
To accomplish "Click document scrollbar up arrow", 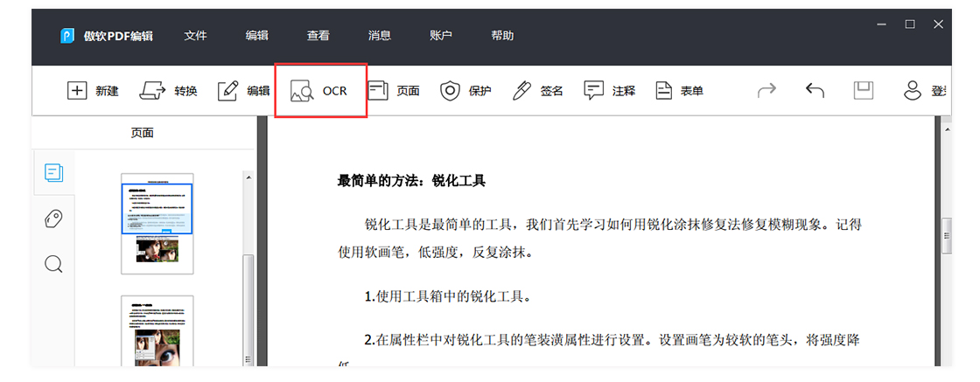I will tap(947, 129).
